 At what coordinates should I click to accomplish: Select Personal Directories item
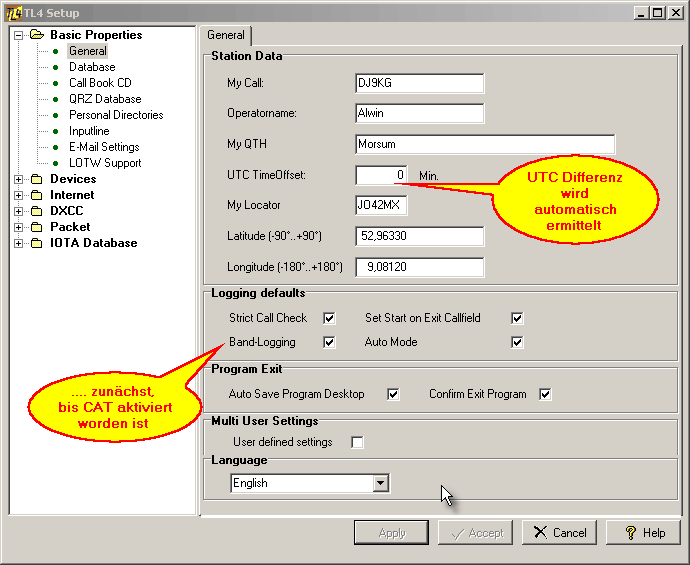point(116,115)
